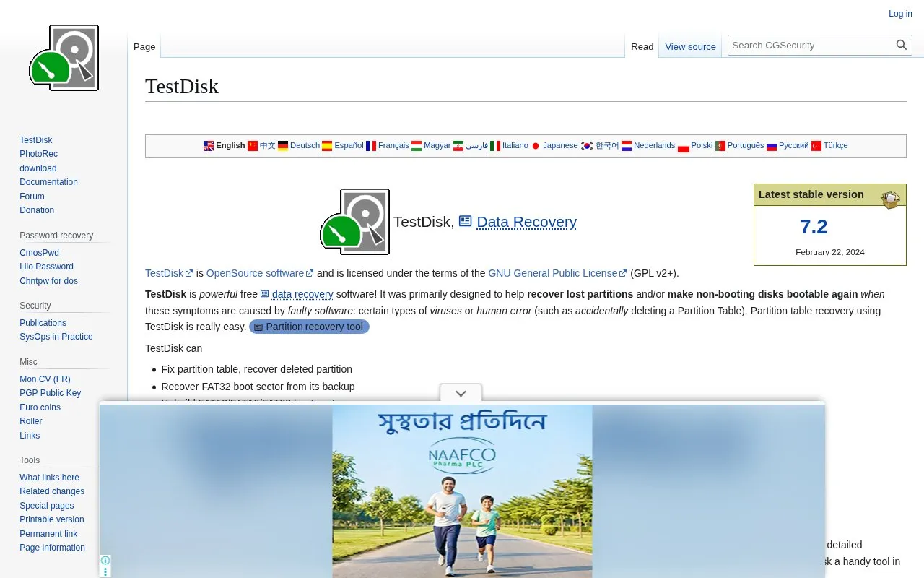Viewport: 924px width, 578px height.
Task: Select Nederlands language link
Action: pyautogui.click(x=654, y=146)
